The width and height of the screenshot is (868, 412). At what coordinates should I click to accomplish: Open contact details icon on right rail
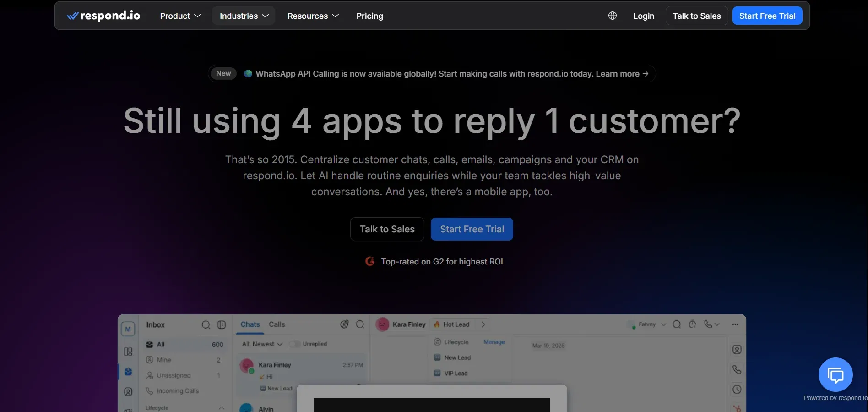737,350
